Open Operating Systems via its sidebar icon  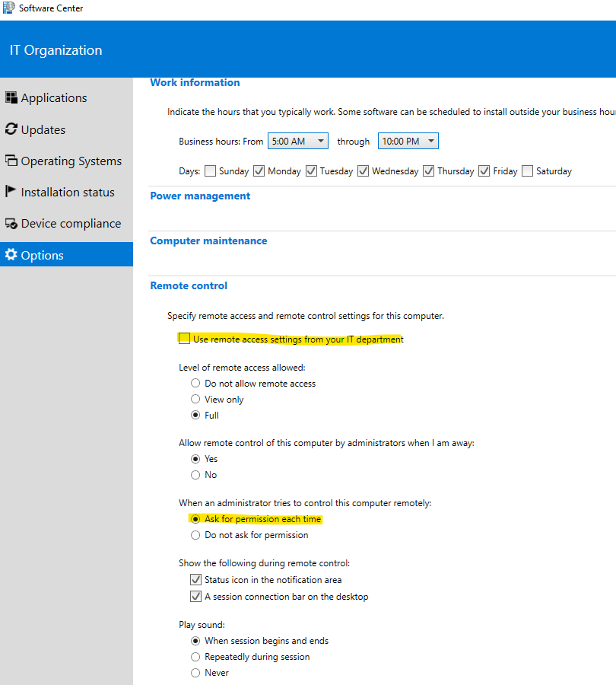(x=12, y=161)
